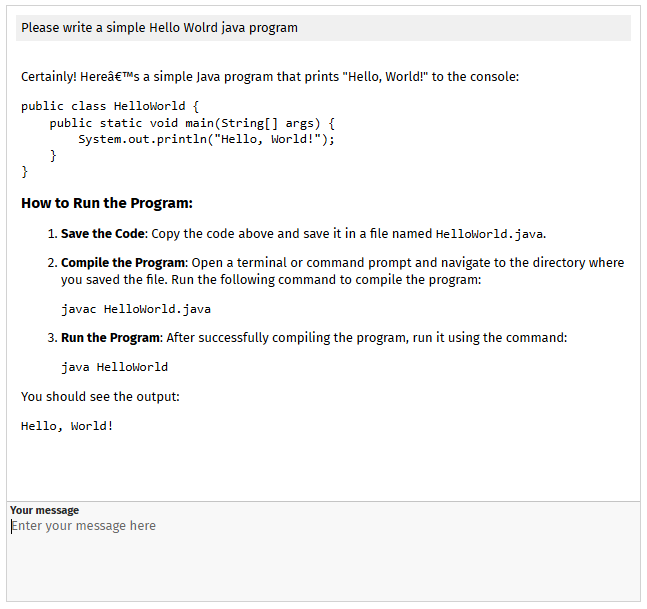The height and width of the screenshot is (609, 647).
Task: Click the 'How to Run the Program' heading
Action: click(107, 203)
